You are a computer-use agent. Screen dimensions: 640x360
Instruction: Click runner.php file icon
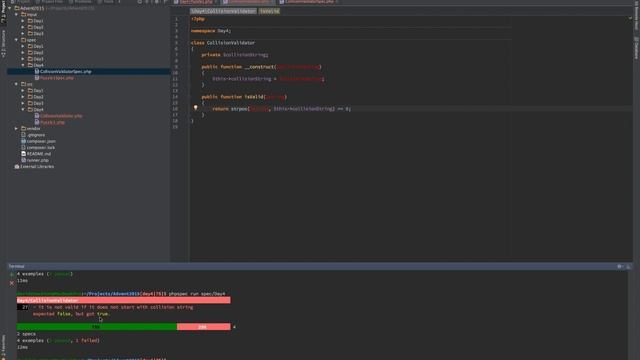[23, 160]
